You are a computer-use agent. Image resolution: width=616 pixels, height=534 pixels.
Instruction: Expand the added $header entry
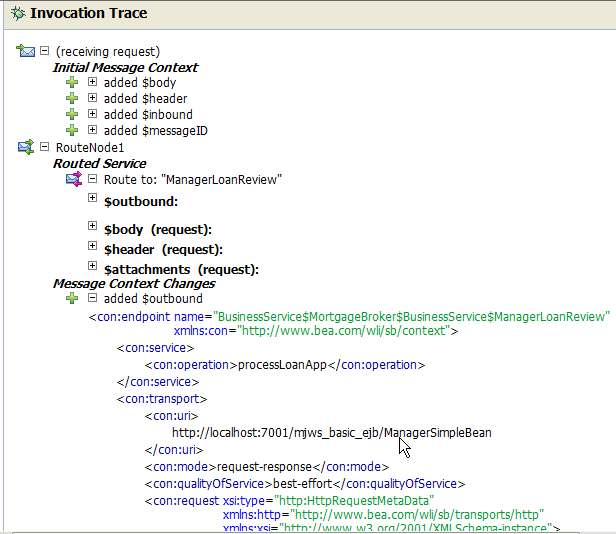(92, 97)
